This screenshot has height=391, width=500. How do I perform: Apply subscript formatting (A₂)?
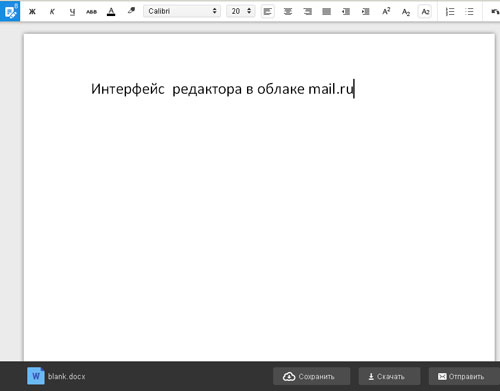pos(406,12)
